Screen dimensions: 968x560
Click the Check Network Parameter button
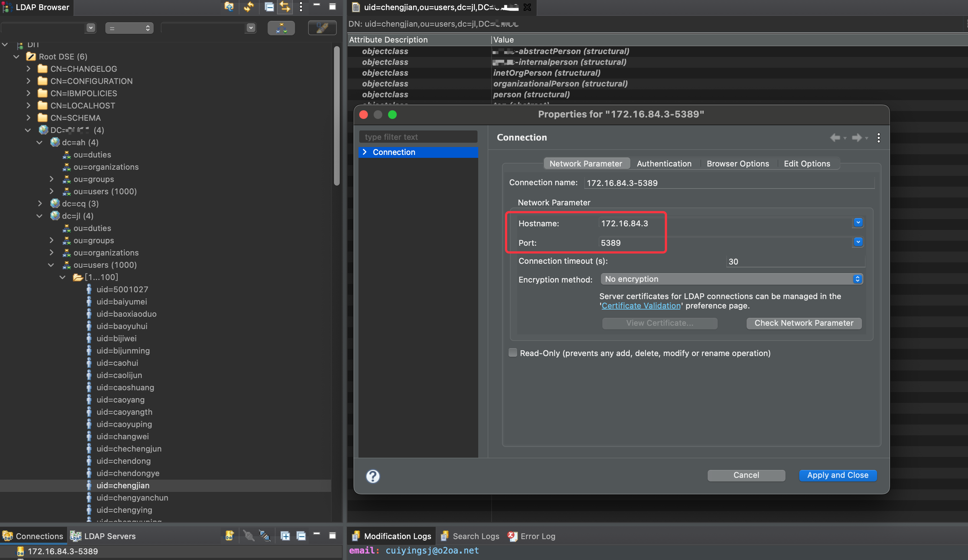pyautogui.click(x=803, y=323)
